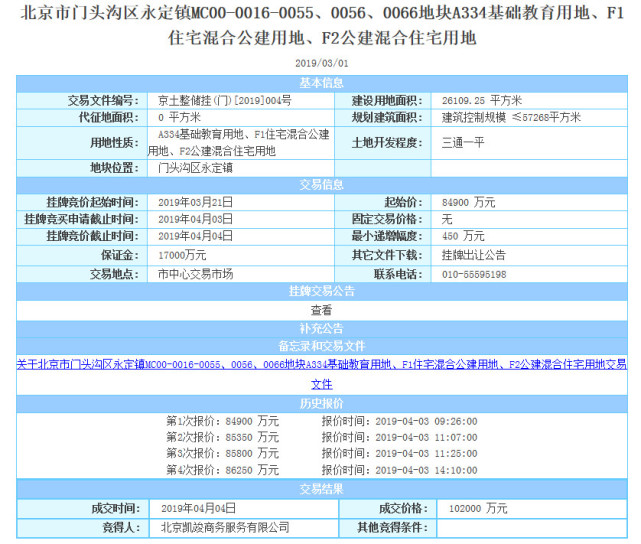Image resolution: width=641 pixels, height=544 pixels.
Task: Click the 地块位置 label
Action: [x=114, y=168]
